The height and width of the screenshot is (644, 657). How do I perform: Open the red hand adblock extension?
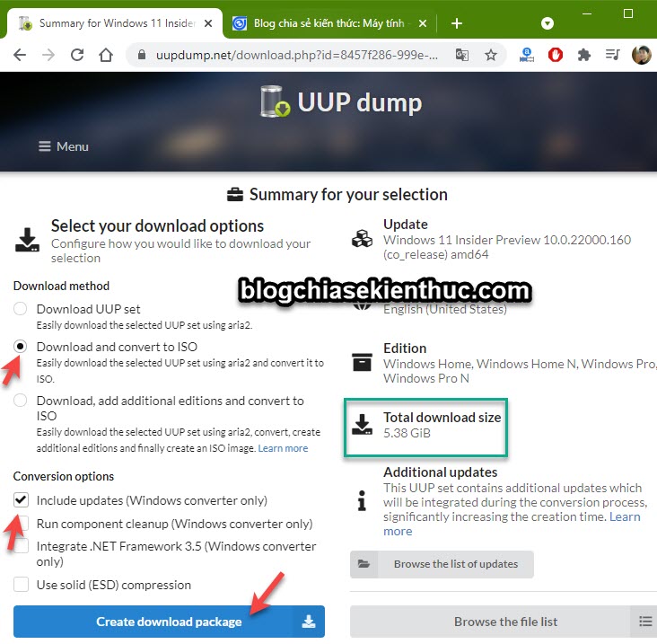pyautogui.click(x=556, y=55)
